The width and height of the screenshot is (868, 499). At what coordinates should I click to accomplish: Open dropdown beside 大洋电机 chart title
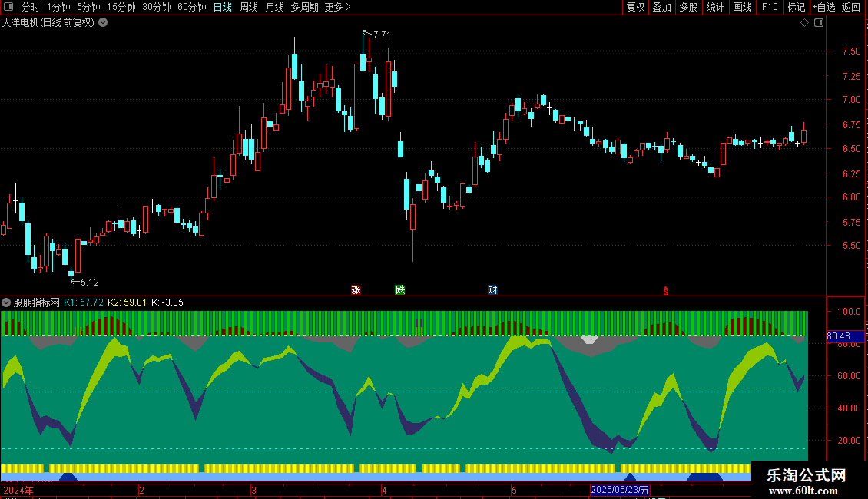[x=103, y=23]
